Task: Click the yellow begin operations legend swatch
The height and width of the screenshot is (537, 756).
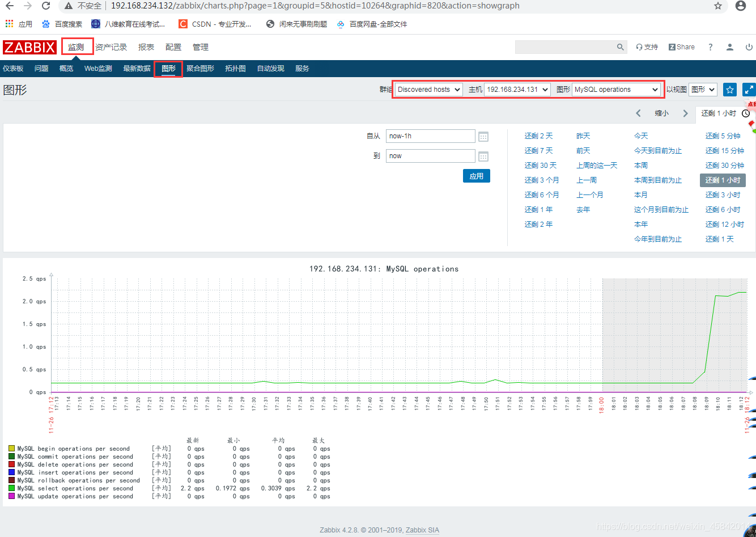Action: coord(11,449)
